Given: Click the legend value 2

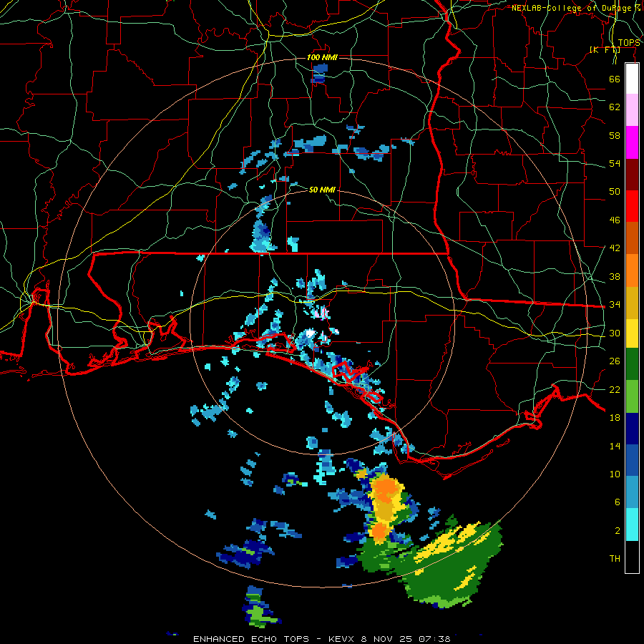Looking at the screenshot, I should (x=617, y=531).
